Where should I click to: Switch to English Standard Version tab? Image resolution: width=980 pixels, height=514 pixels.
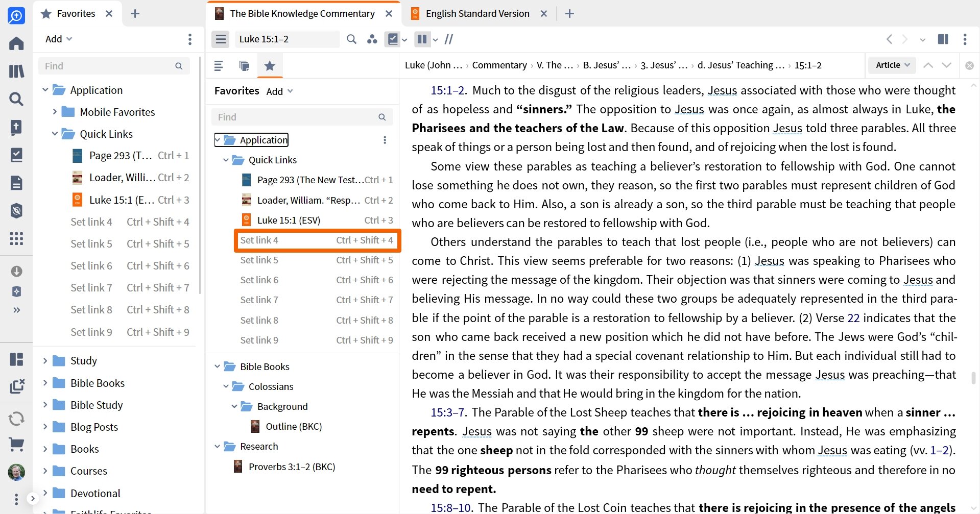tap(477, 14)
